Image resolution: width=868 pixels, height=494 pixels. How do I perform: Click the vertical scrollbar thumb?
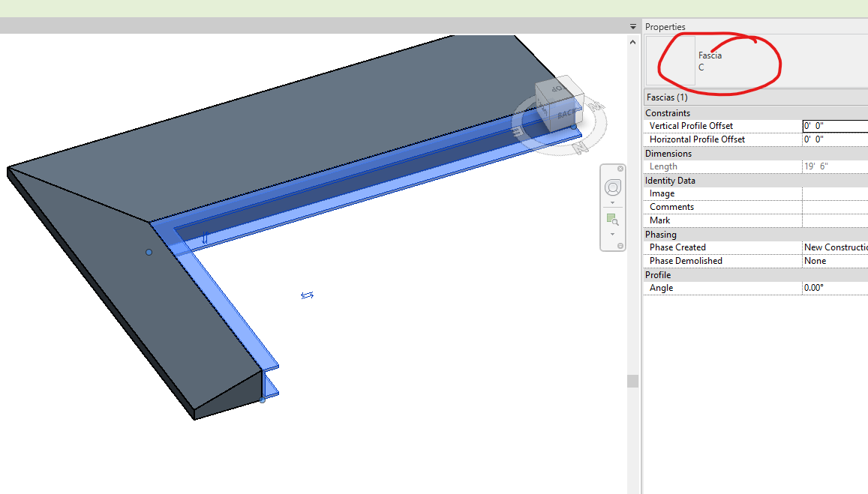[x=632, y=381]
